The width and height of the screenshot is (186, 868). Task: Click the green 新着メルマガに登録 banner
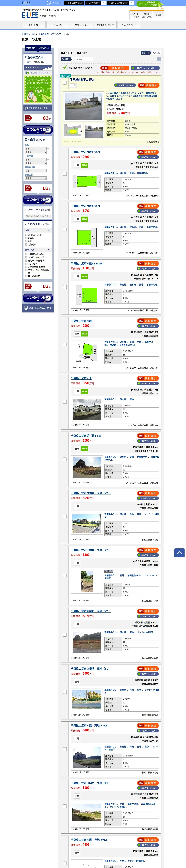point(38,89)
